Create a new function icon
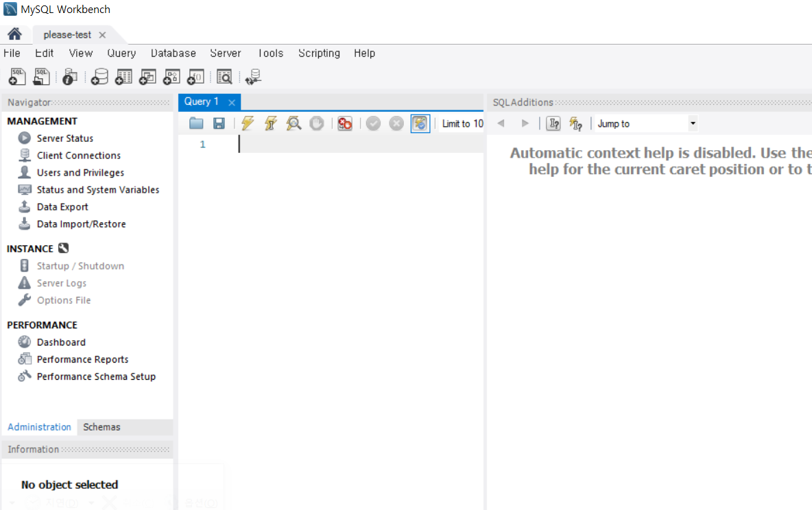Image resolution: width=812 pixels, height=510 pixels. pyautogui.click(x=195, y=77)
